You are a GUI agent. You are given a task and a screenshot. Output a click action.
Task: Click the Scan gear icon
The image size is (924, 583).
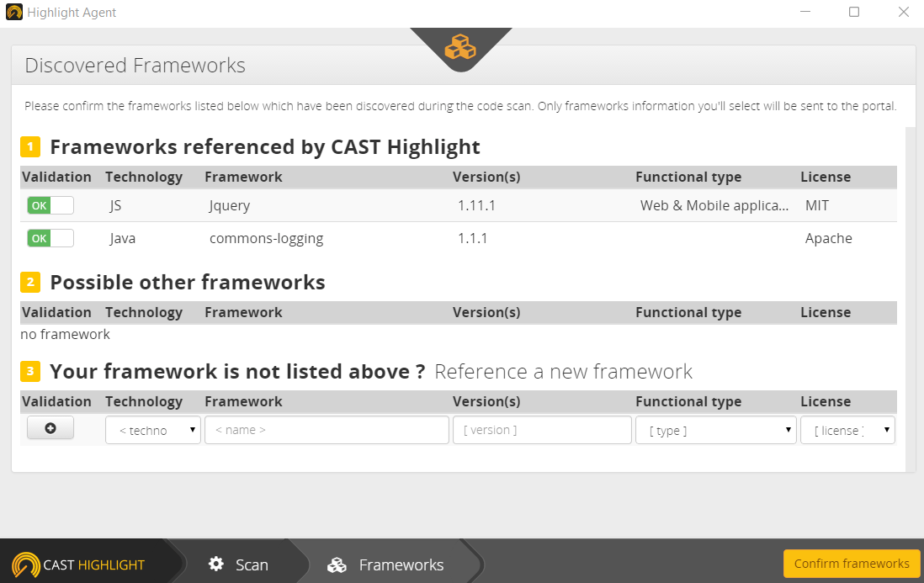[x=216, y=564]
